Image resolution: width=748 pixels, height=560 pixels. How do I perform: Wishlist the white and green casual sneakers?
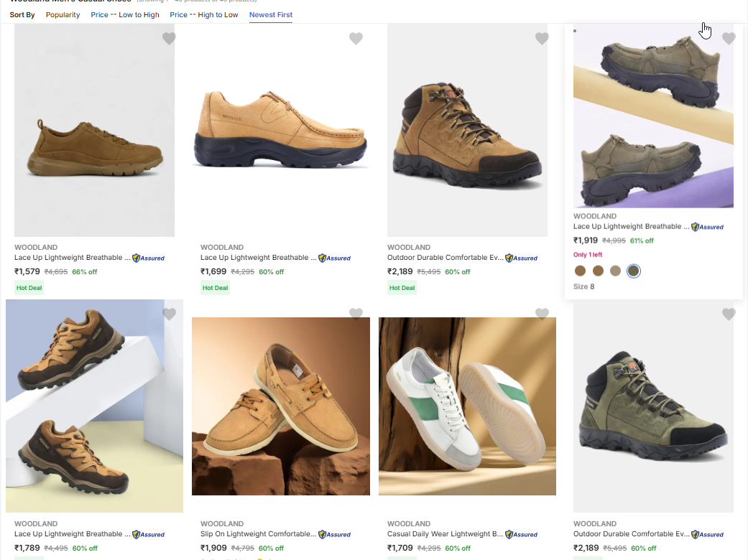coord(542,314)
